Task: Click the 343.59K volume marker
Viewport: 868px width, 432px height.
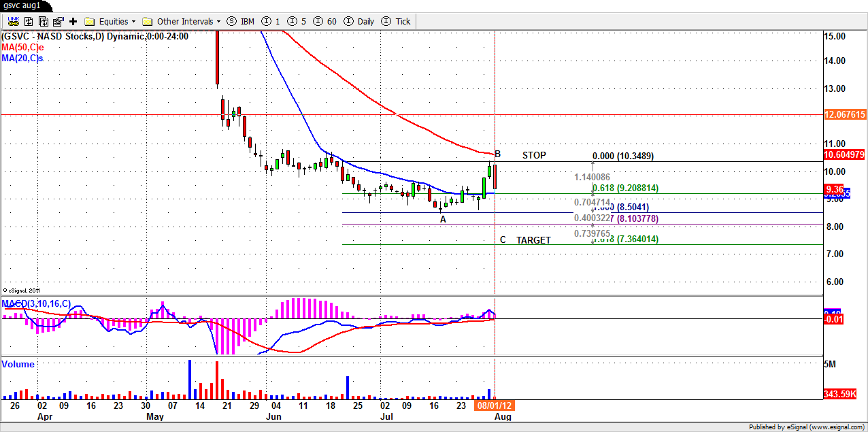Action: (x=840, y=395)
